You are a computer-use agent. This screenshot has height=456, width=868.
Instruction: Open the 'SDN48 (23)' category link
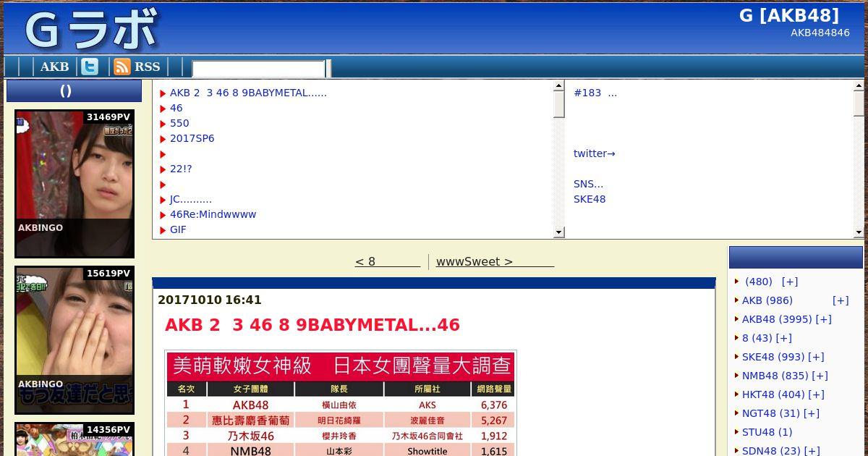pyautogui.click(x=771, y=451)
